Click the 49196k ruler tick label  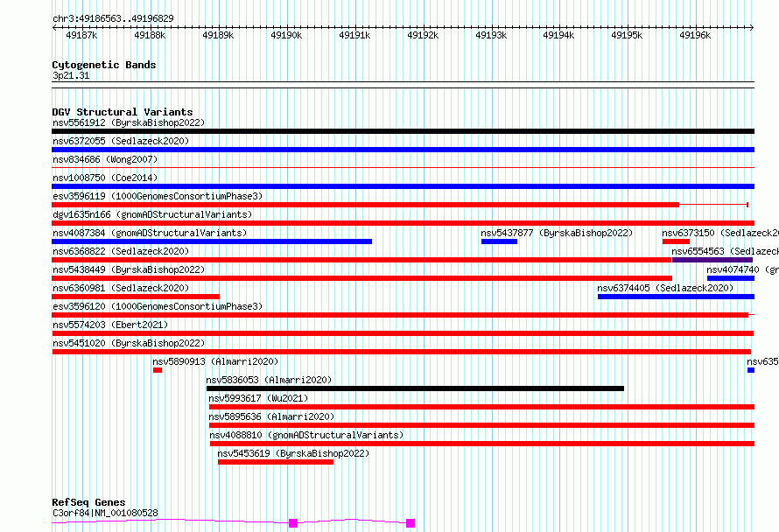695,35
